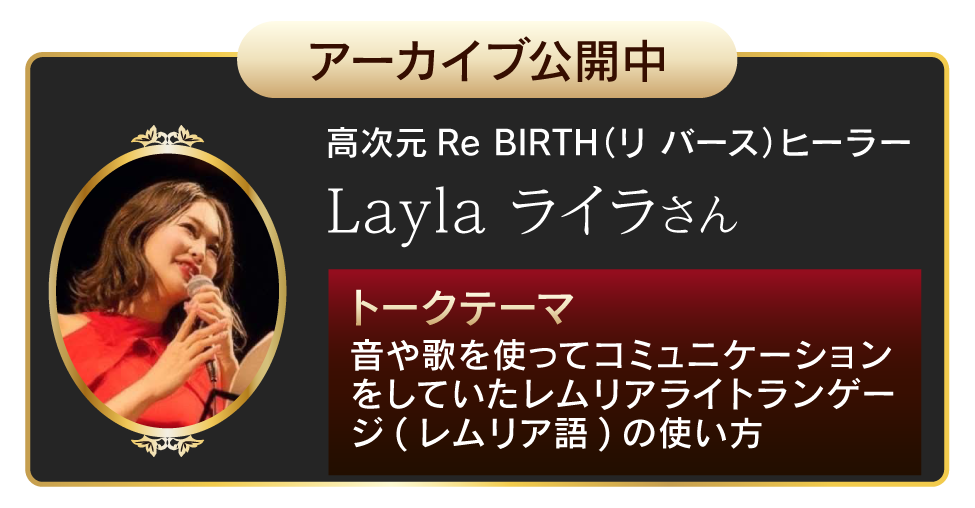Click the gold ornament below the portrait
The image size is (975, 508).
(167, 445)
